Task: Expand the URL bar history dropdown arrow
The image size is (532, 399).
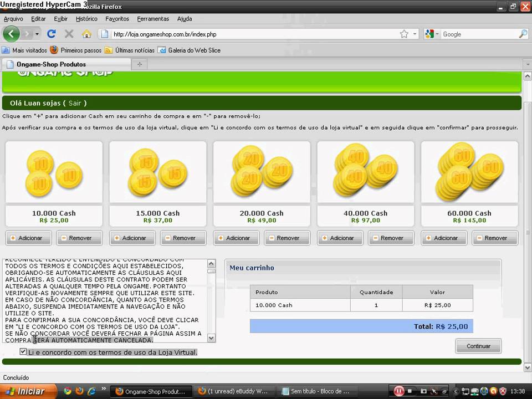Action: click(415, 34)
